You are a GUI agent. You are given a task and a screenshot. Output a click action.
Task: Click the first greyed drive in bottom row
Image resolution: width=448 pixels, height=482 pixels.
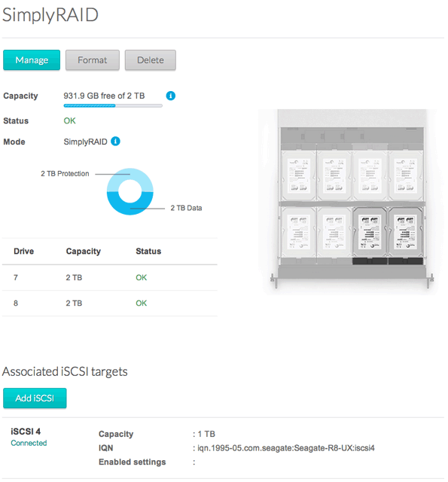point(299,233)
